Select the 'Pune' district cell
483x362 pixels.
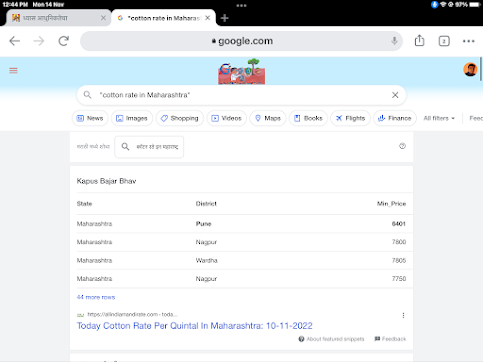[203, 224]
